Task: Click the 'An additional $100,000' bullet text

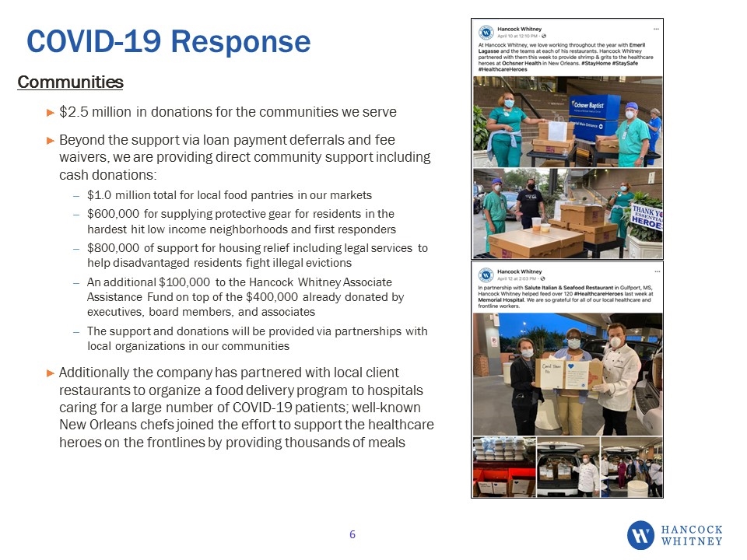Action: pos(245,297)
